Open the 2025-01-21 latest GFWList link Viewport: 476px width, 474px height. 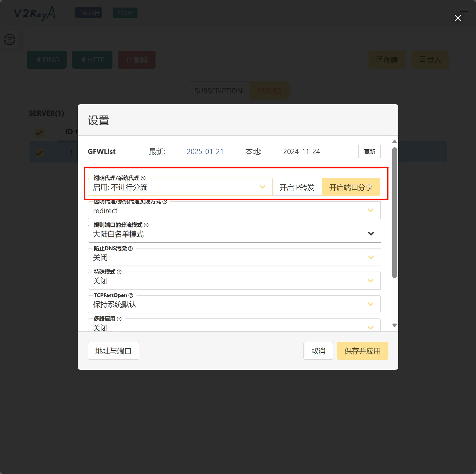[x=205, y=152]
